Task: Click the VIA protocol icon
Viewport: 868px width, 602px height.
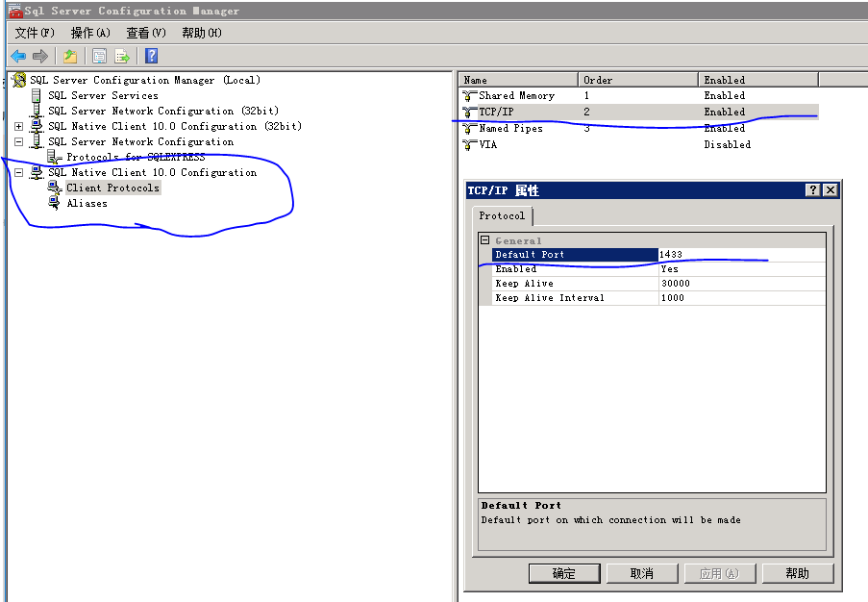Action: pos(469,144)
